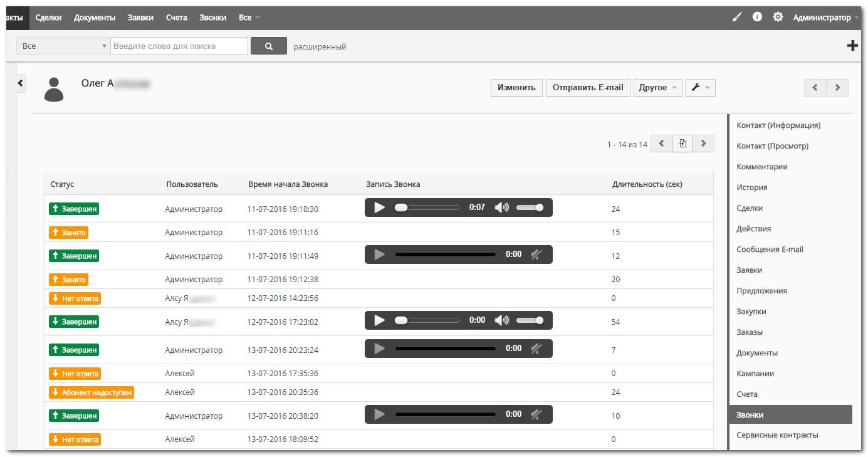This screenshot has width=868, height=457.
Task: Open the Все module filter dropdown
Action: point(63,46)
